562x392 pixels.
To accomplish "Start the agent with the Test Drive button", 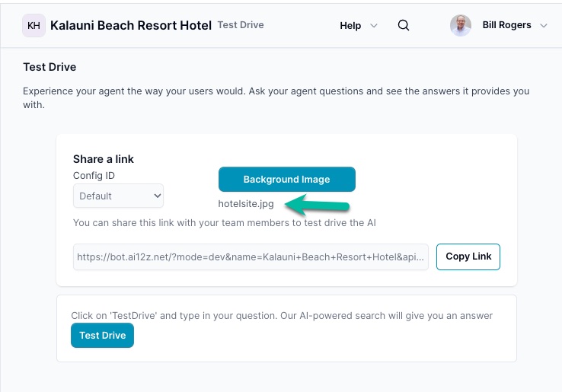I will click(x=102, y=336).
